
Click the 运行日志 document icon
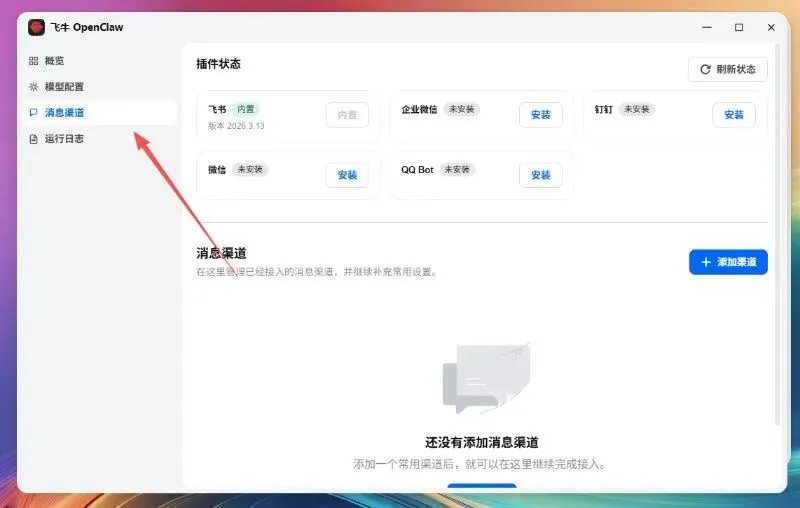tap(34, 139)
